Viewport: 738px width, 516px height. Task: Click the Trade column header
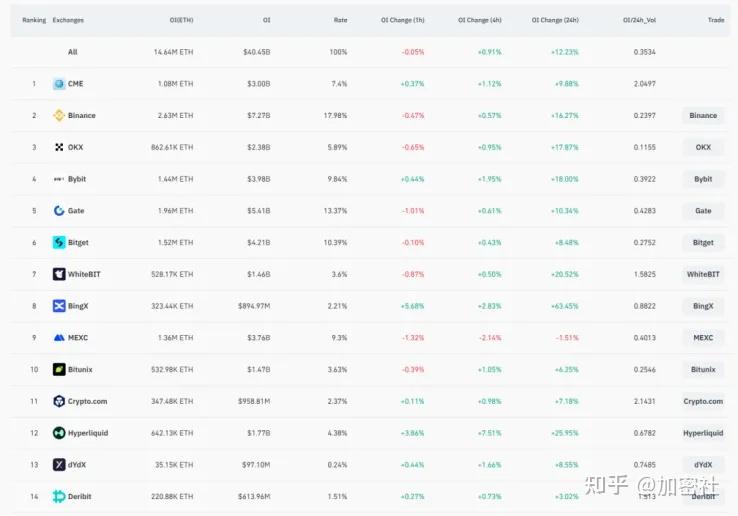point(716,20)
